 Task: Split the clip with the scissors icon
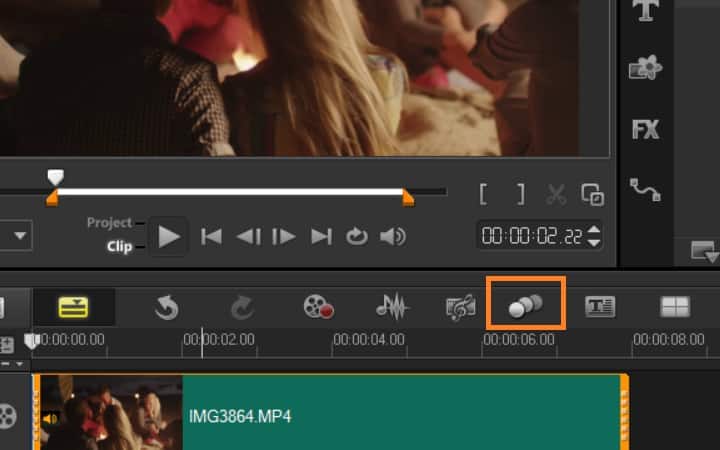click(x=555, y=194)
